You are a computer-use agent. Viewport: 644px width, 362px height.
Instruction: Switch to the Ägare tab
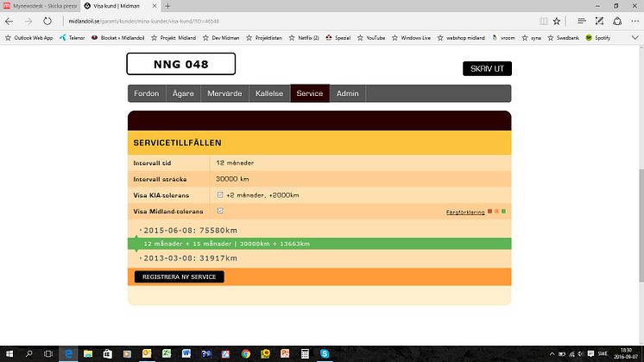[x=183, y=93]
